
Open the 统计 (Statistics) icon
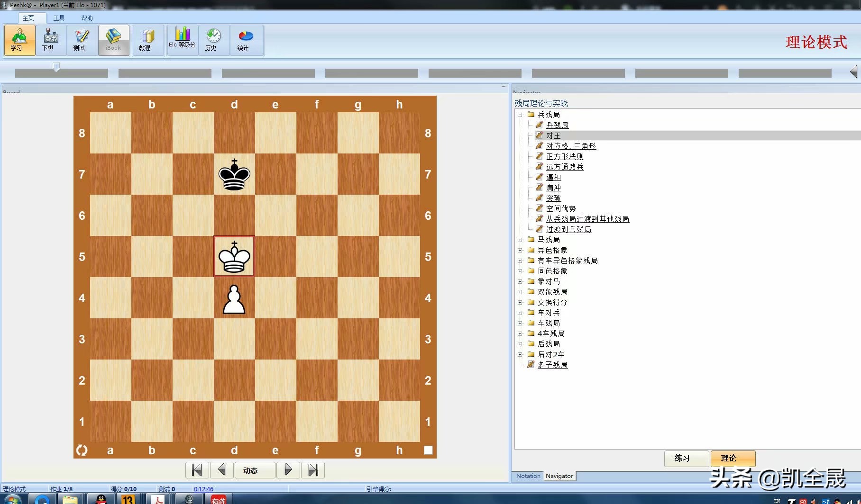point(246,40)
